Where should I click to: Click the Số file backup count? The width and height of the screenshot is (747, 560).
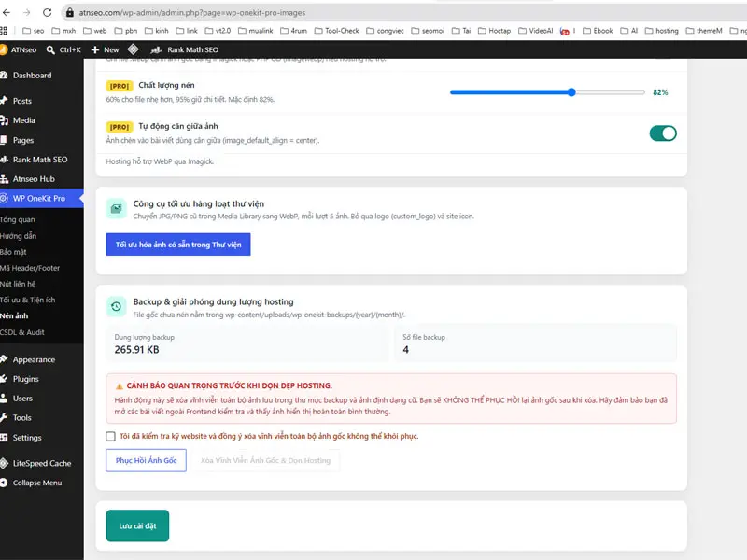406,349
